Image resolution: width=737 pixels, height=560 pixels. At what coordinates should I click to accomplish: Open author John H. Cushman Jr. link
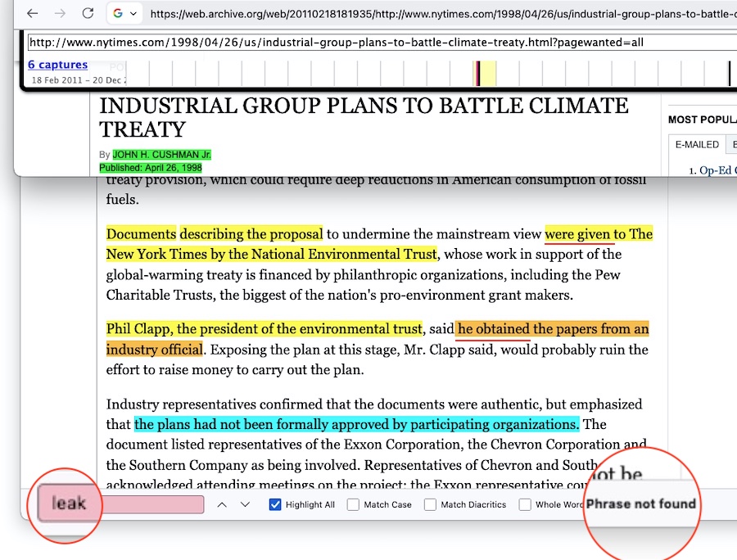(x=161, y=155)
